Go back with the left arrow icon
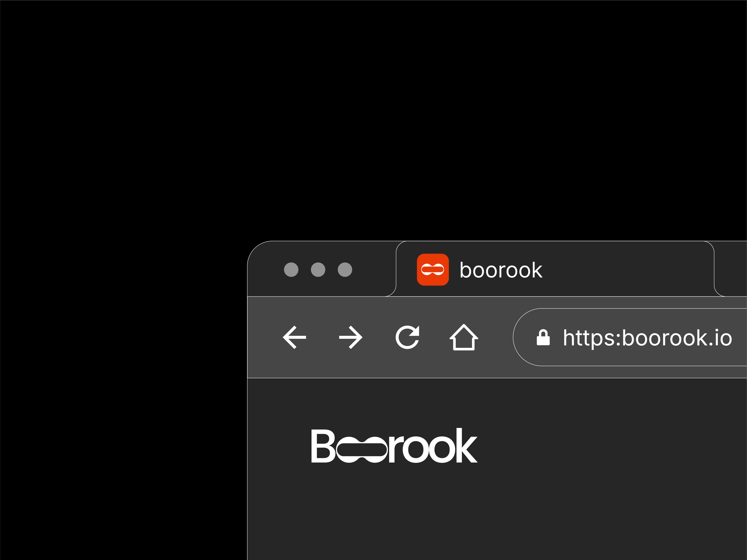This screenshot has height=560, width=747. pyautogui.click(x=294, y=337)
